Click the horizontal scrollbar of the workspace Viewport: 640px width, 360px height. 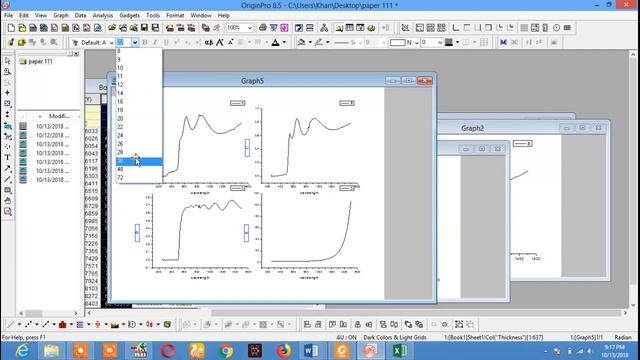click(x=356, y=313)
